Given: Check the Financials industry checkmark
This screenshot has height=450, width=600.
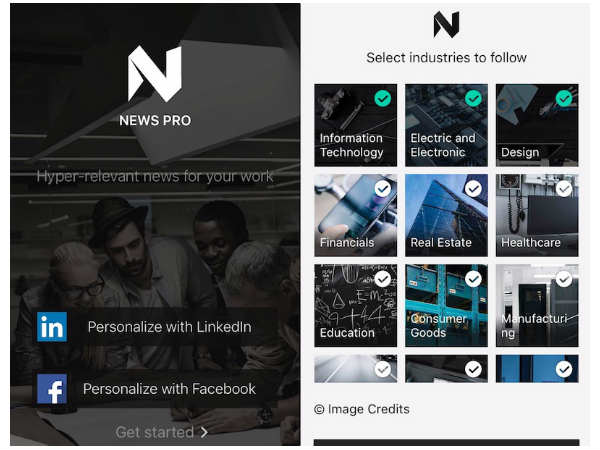Looking at the screenshot, I should pyautogui.click(x=383, y=189).
